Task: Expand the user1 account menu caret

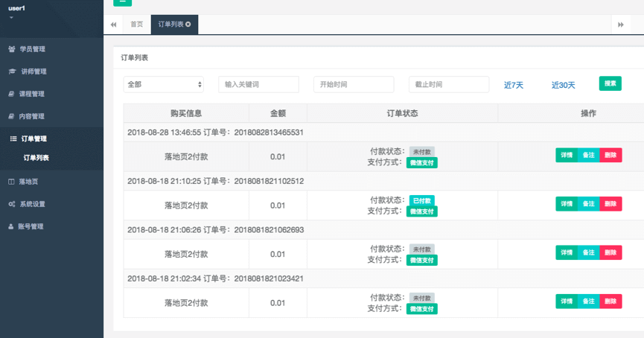Action: click(11, 17)
